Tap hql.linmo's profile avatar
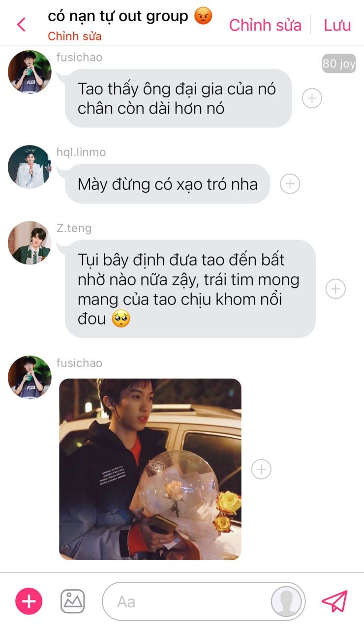Screen dimensions: 364x630 [30, 167]
